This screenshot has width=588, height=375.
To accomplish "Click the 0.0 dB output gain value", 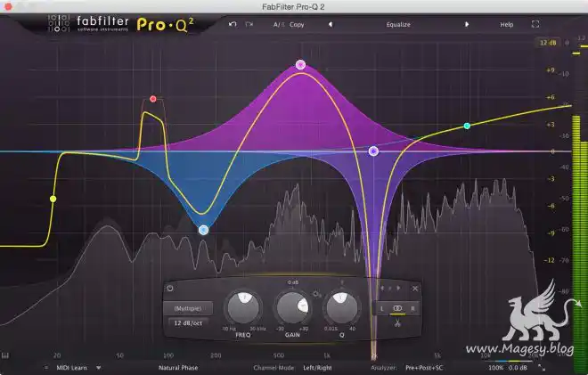I will pyautogui.click(x=518, y=368).
